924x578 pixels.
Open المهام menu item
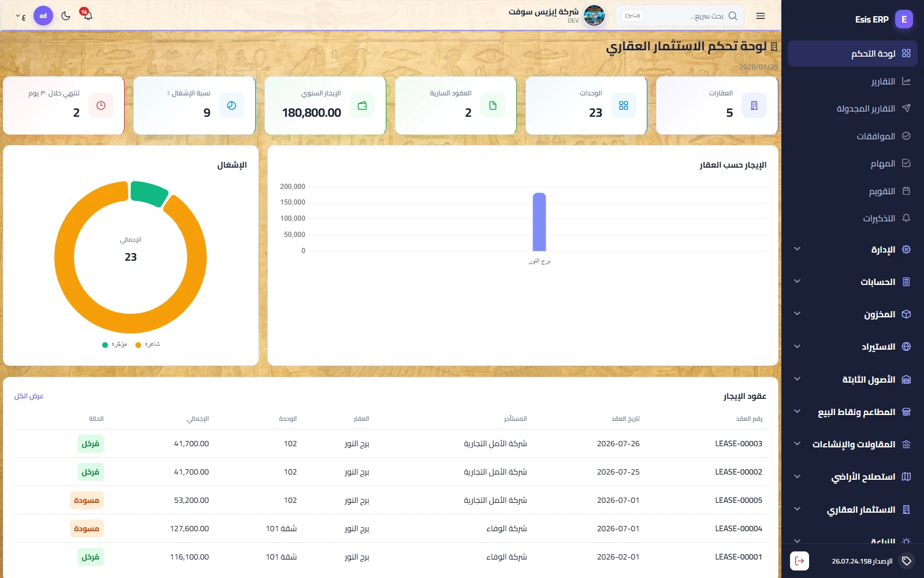[x=852, y=163]
